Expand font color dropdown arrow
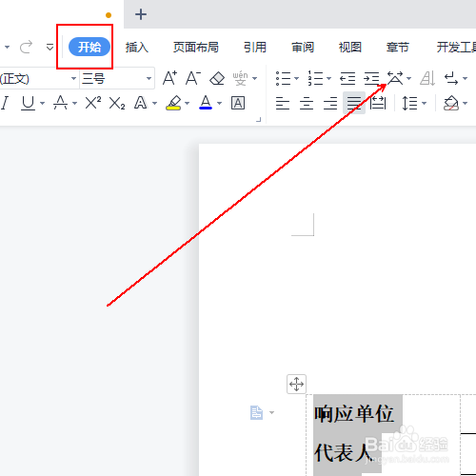This screenshot has height=476, width=476. (219, 103)
